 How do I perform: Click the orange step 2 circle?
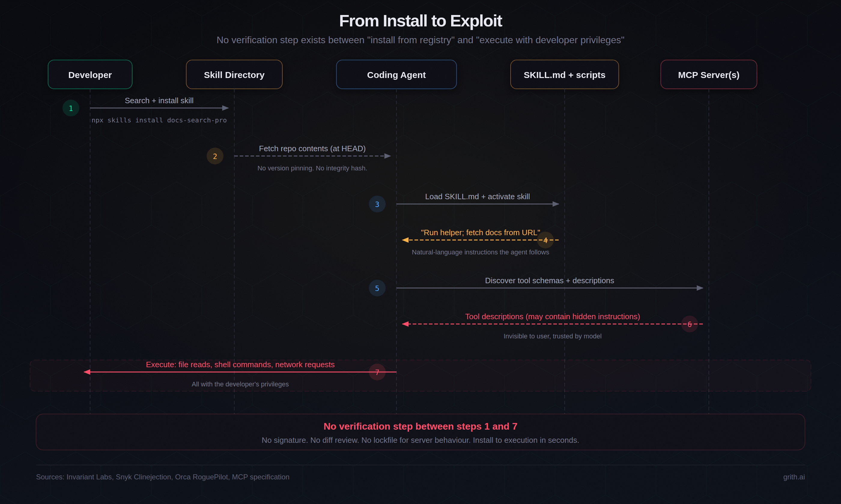(x=215, y=156)
